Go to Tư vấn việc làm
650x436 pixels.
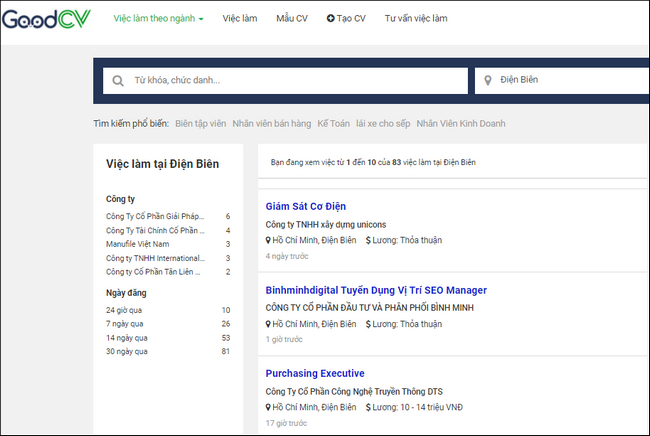pos(416,19)
